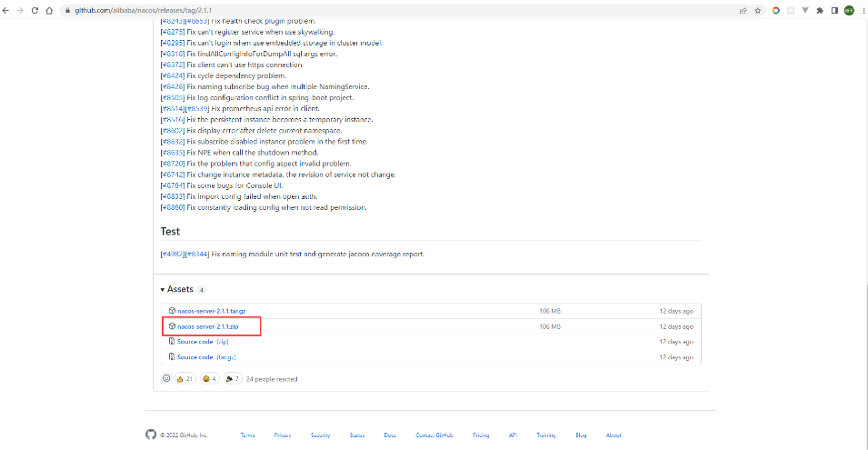
Task: Open issue #8295 about embedded storage login
Action: [173, 43]
